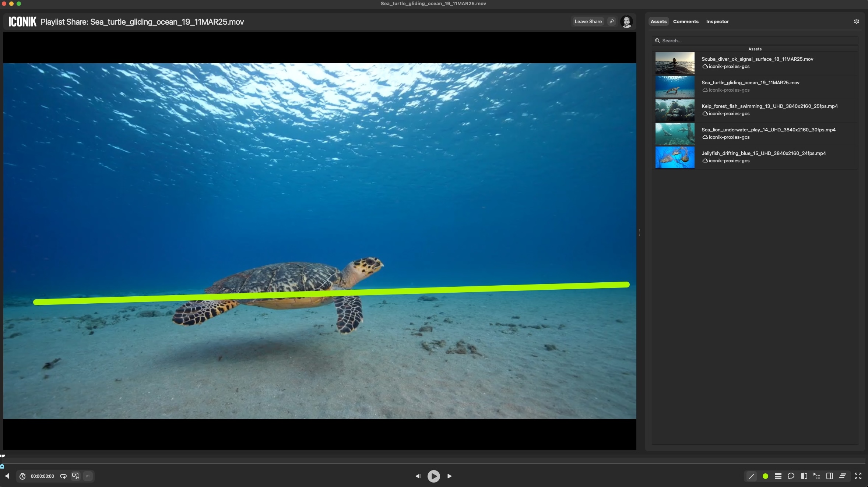Open the green annotation color picker
The height and width of the screenshot is (487, 868).
[765, 476]
